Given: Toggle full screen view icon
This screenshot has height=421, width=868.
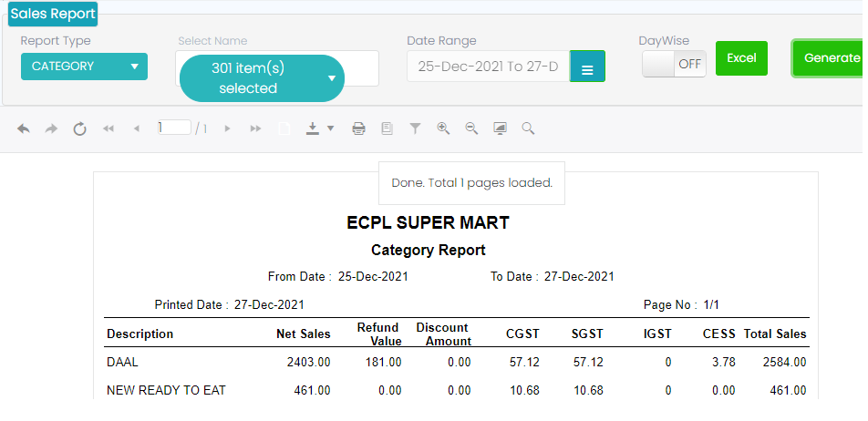Looking at the screenshot, I should [500, 129].
